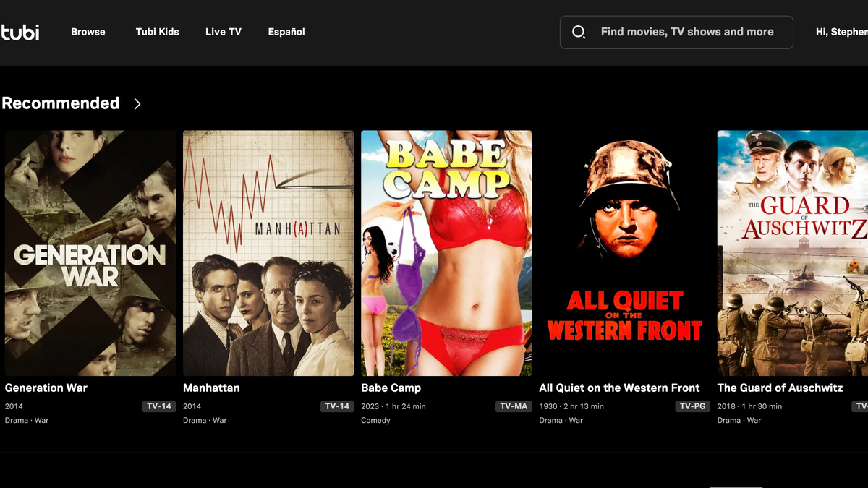Open the Hi, Stephen account menu

841,32
